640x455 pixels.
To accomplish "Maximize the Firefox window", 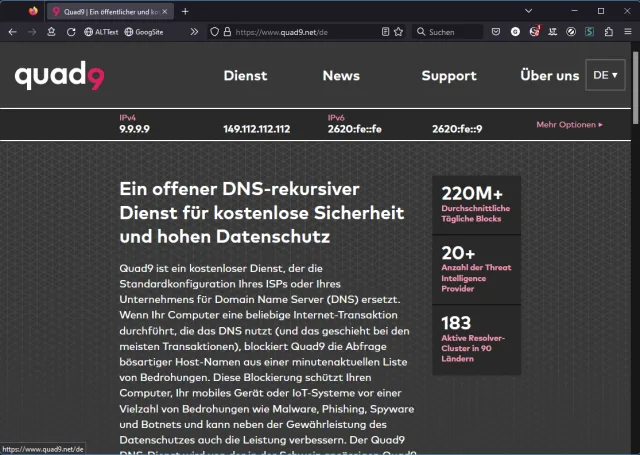I will (601, 11).
